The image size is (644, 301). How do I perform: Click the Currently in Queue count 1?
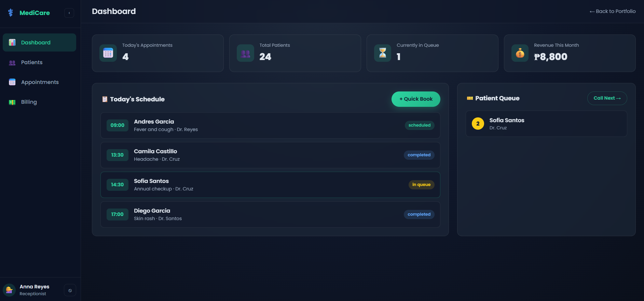[x=399, y=57]
